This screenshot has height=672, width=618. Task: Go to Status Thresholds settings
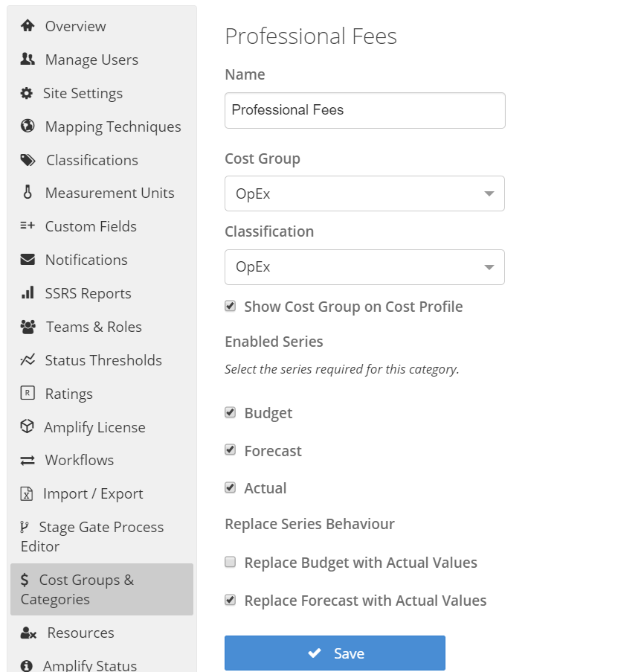pos(103,360)
